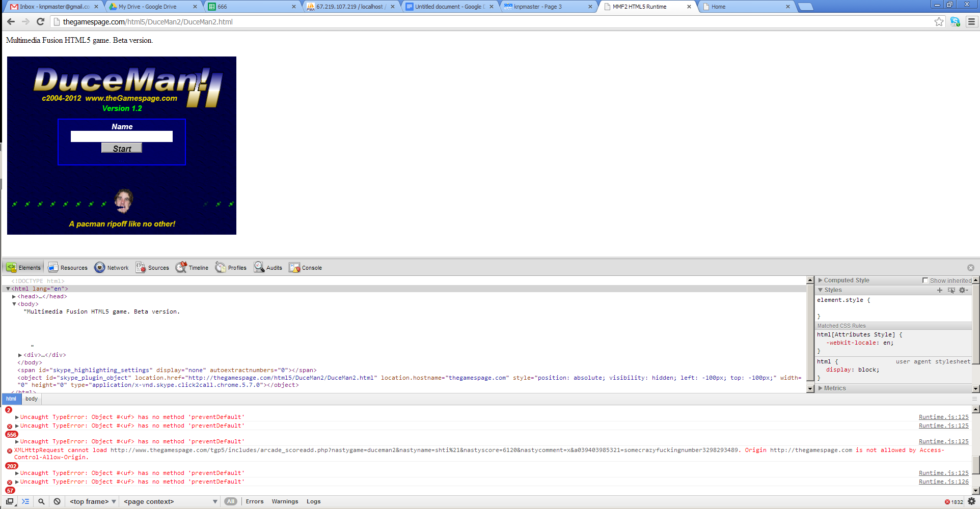
Task: Click the magnifier search icon in DevTools
Action: [x=41, y=501]
